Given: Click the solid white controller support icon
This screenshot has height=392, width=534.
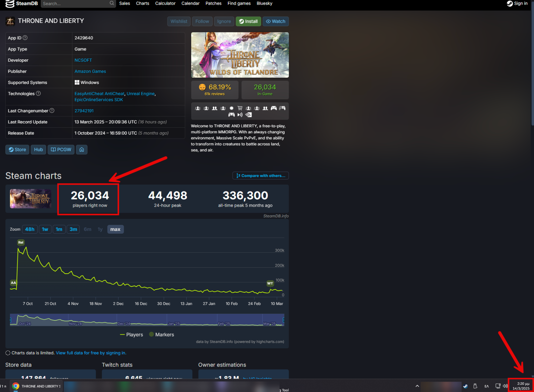Looking at the screenshot, I should pos(274,108).
